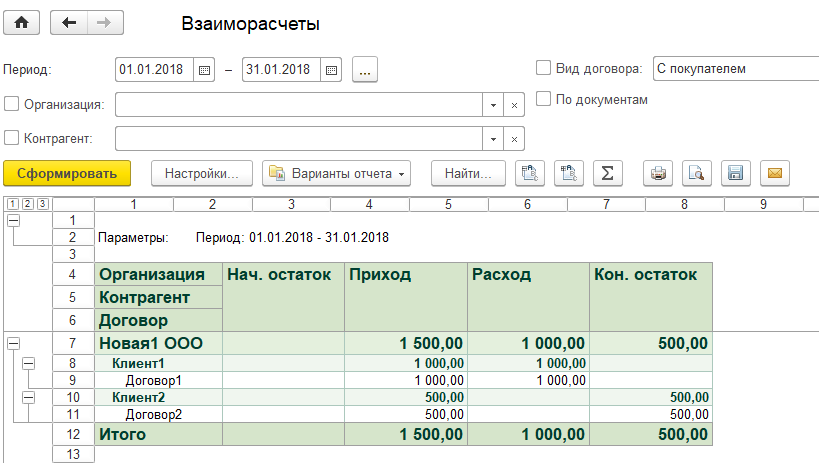Image resolution: width=819 pixels, height=463 pixels.
Task: Toggle the По документам checkbox
Action: pos(544,99)
